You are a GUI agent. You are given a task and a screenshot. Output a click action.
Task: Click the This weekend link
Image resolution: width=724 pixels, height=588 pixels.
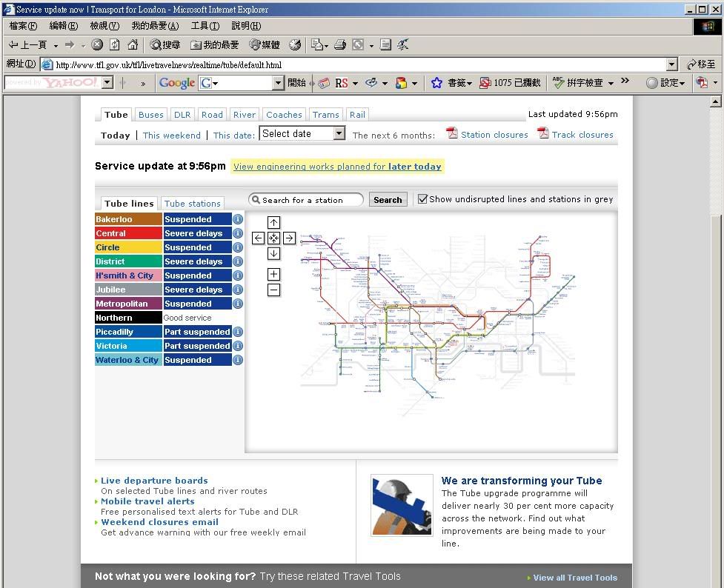[172, 136]
